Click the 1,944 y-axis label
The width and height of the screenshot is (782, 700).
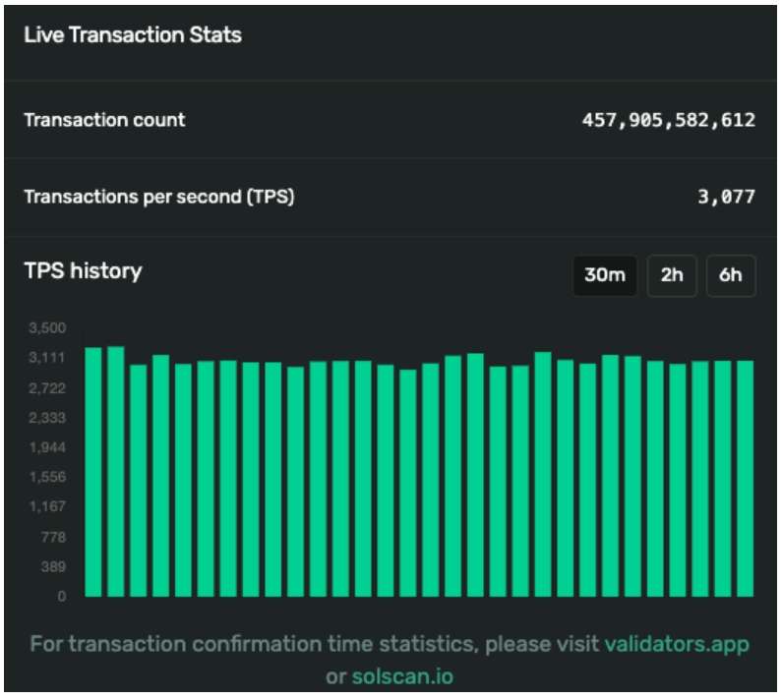point(47,447)
